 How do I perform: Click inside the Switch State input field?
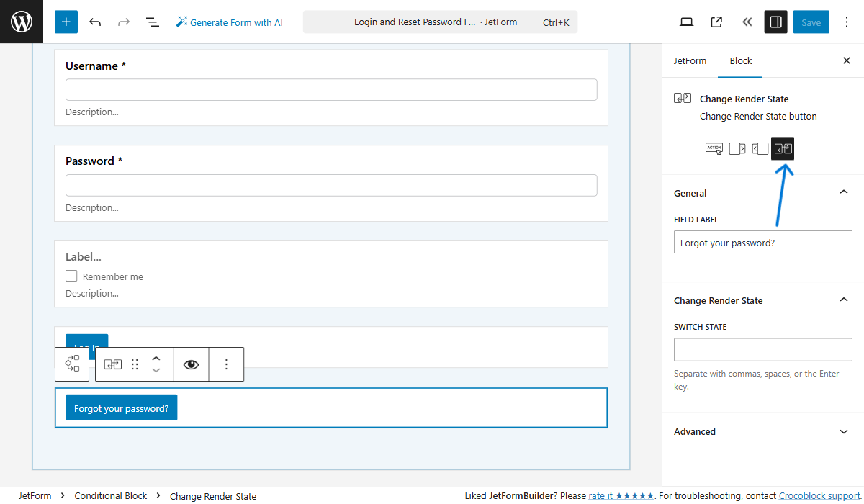pyautogui.click(x=762, y=349)
